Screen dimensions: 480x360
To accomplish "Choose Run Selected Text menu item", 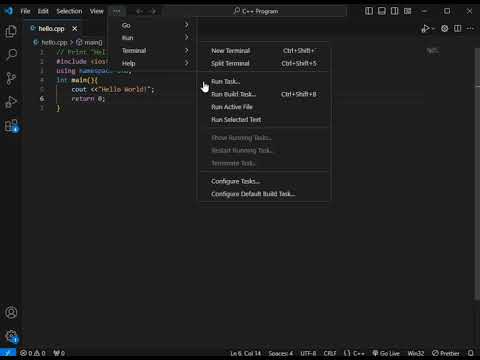I will coord(264,120).
